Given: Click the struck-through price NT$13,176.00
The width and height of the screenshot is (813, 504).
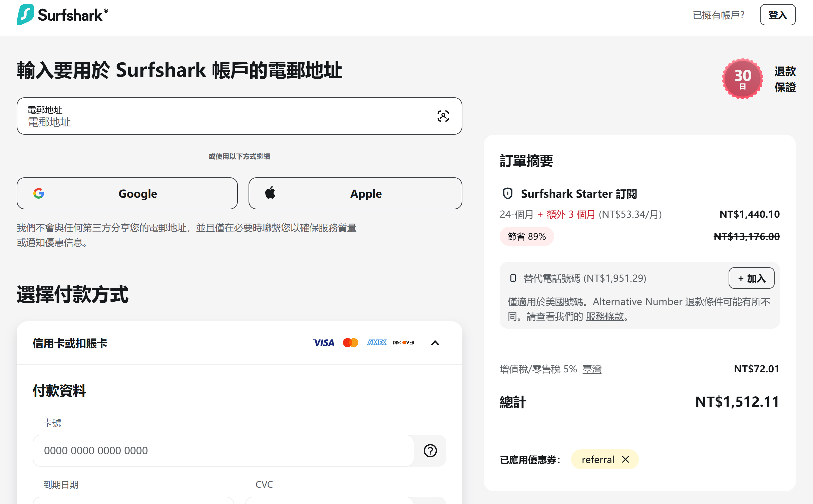Looking at the screenshot, I should click(747, 236).
